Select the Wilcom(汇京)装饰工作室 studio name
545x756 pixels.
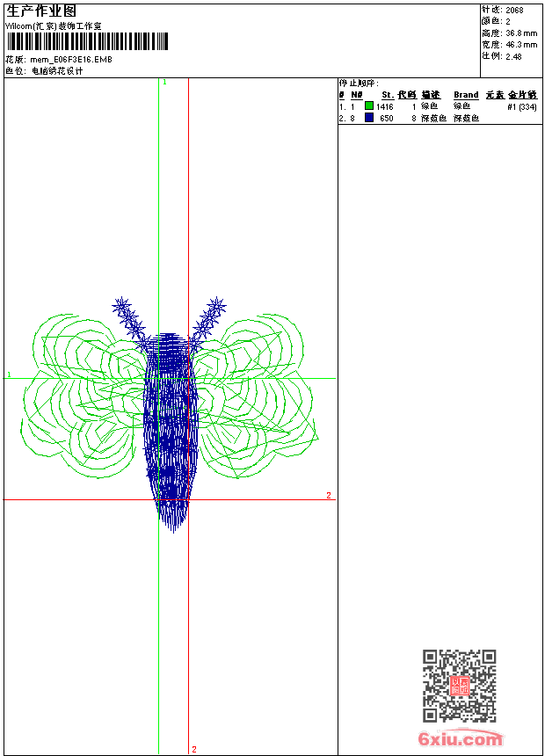pyautogui.click(x=54, y=26)
